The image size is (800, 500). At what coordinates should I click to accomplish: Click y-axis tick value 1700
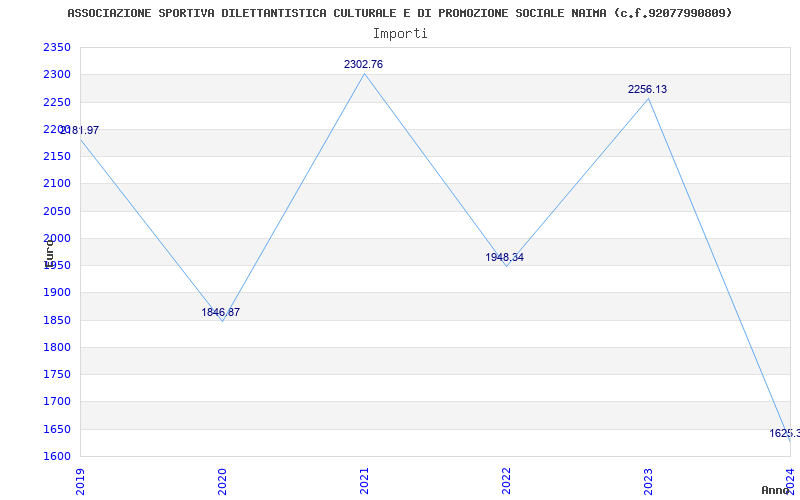[57, 402]
